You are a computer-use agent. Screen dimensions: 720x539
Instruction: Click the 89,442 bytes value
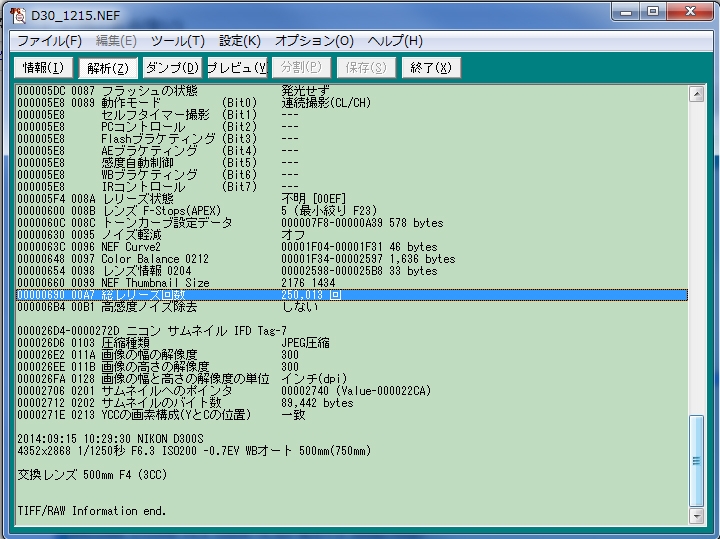click(x=317, y=403)
